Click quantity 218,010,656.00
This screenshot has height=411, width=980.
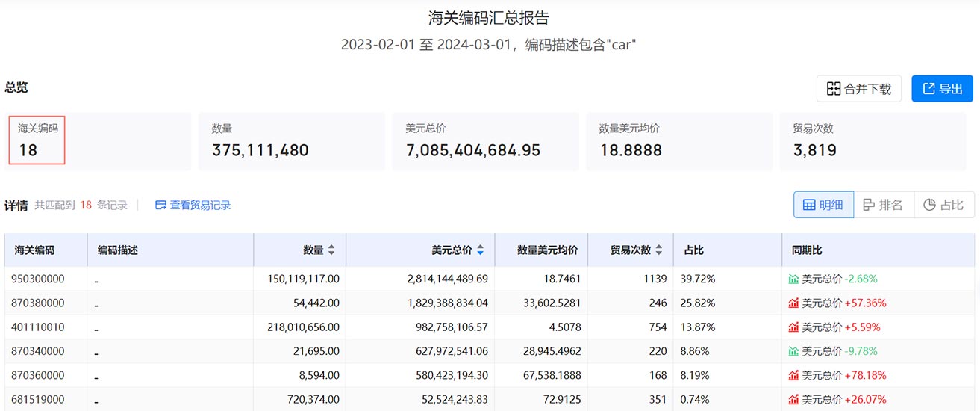pyautogui.click(x=303, y=327)
